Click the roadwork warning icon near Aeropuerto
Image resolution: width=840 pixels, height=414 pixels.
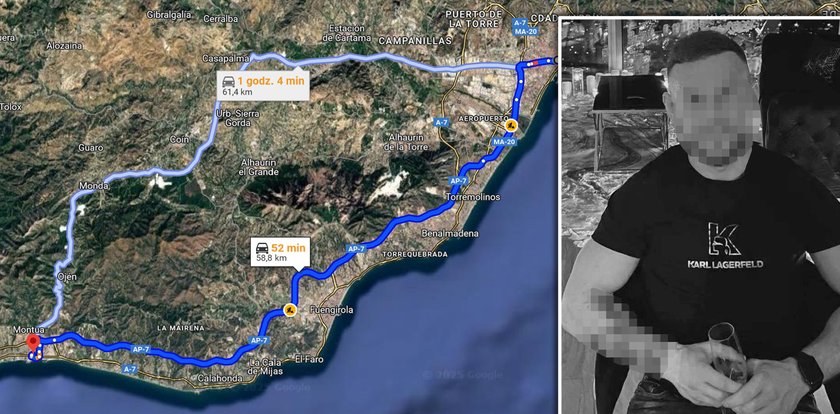click(511, 126)
